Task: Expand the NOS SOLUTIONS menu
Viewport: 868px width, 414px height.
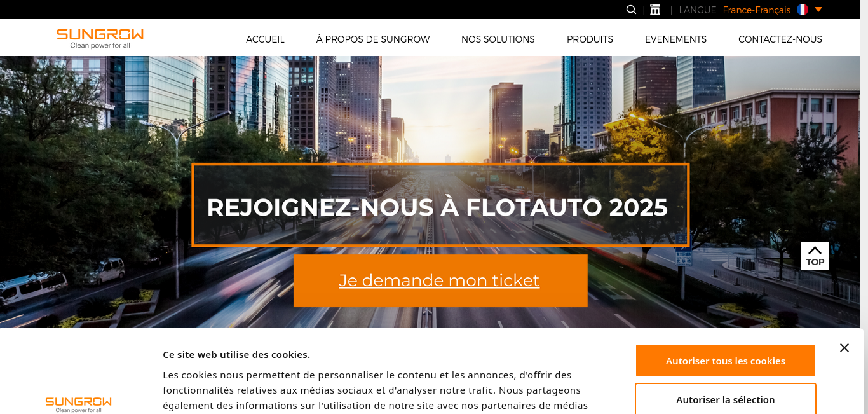Action: pos(498,39)
